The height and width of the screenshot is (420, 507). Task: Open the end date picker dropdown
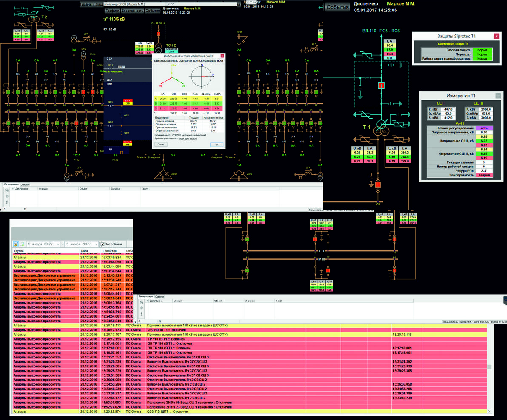click(x=96, y=244)
